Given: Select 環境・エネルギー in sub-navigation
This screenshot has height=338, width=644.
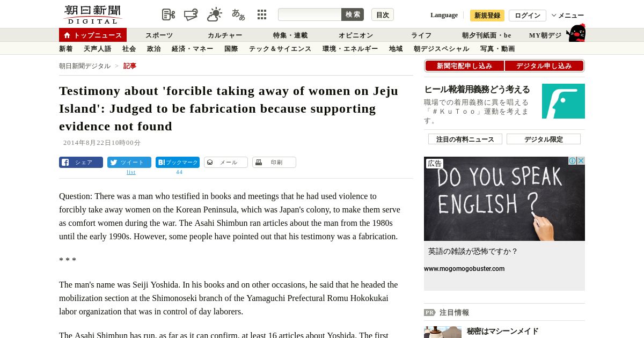Looking at the screenshot, I should point(350,49).
